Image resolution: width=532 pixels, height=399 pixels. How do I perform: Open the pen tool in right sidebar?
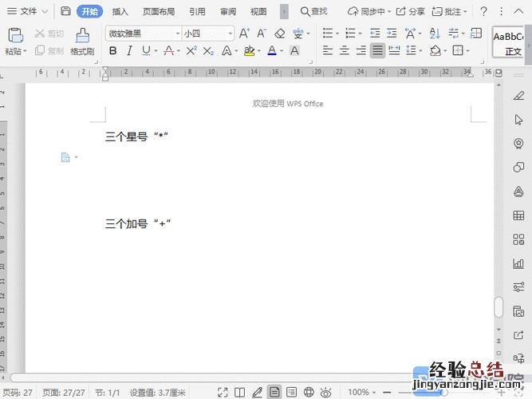[518, 96]
